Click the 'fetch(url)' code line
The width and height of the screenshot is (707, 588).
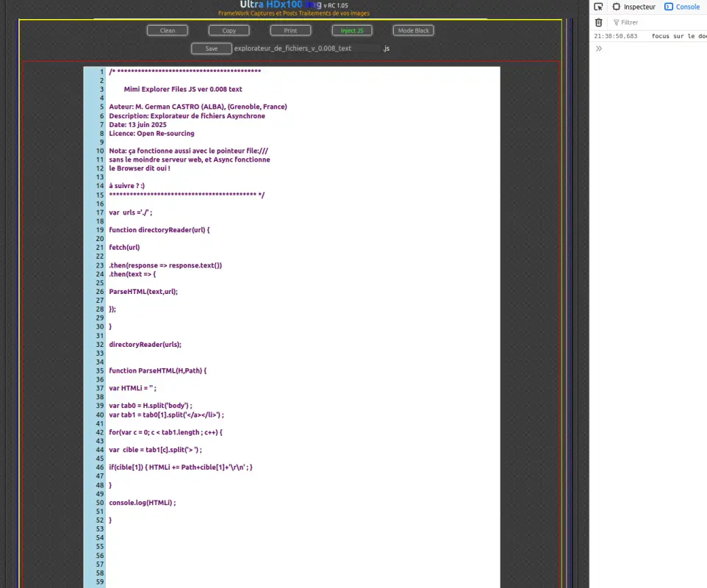124,248
